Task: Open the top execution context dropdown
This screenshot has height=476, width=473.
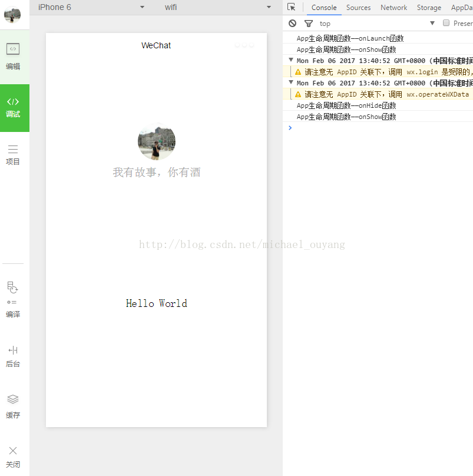Action: 377,24
